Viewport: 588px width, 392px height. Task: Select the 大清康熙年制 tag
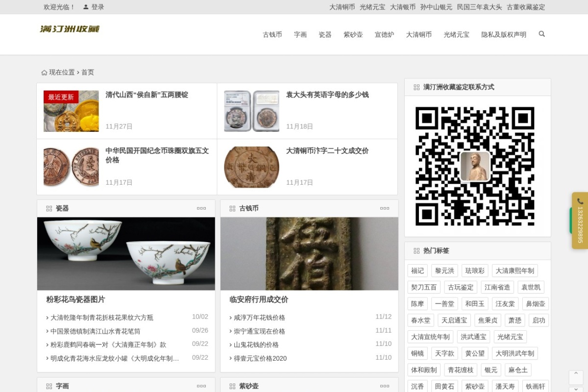tap(515, 271)
